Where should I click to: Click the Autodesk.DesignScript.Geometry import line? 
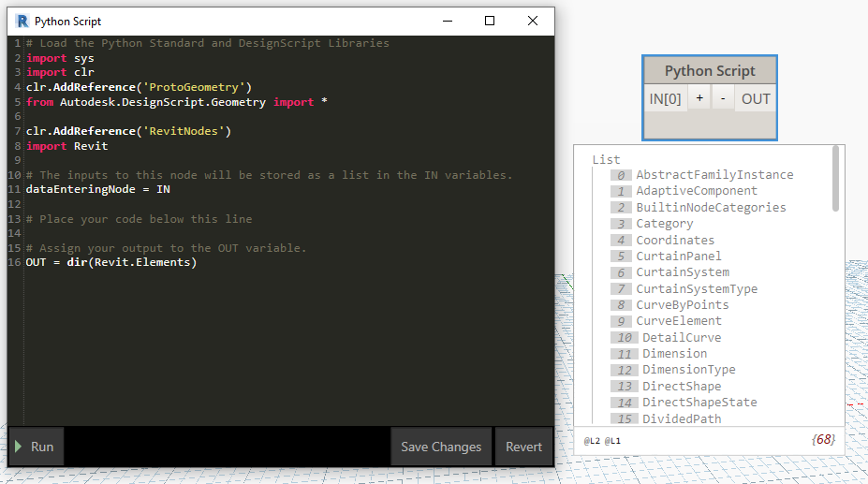coord(177,102)
